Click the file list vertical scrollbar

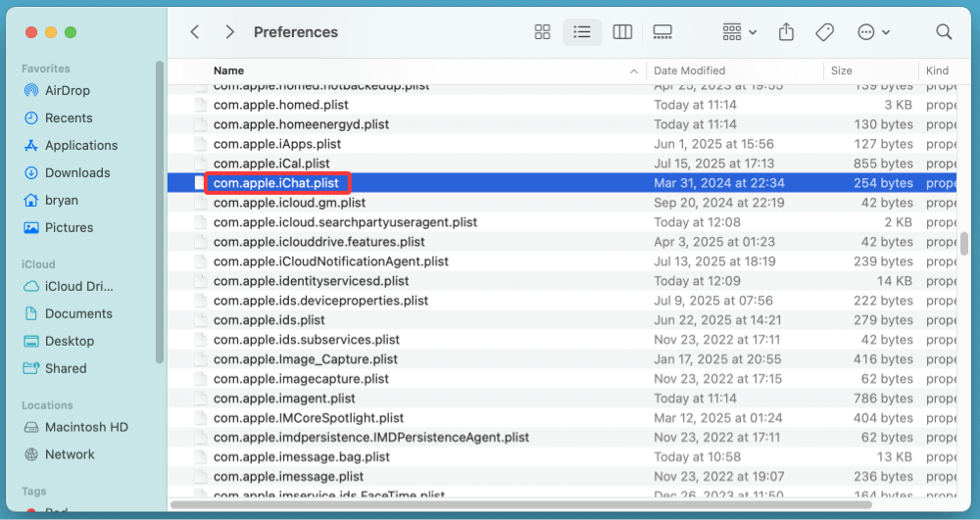click(964, 244)
